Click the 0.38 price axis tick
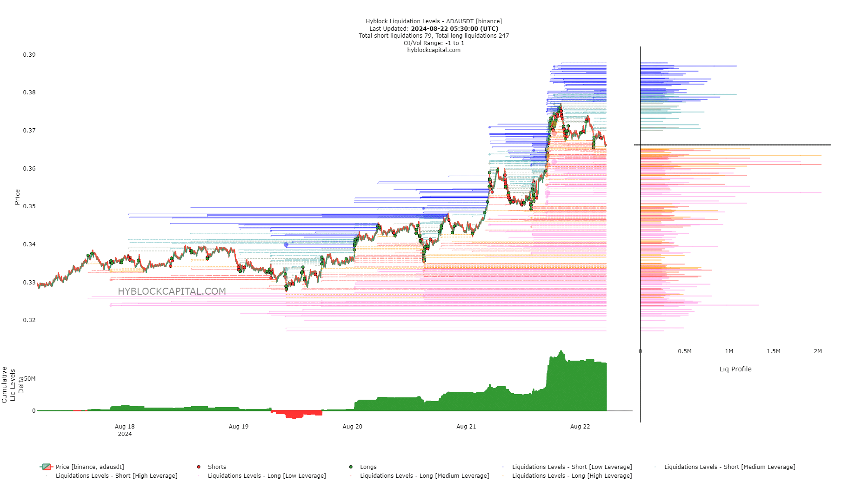Screen dimensions: 868x488 (x=29, y=92)
